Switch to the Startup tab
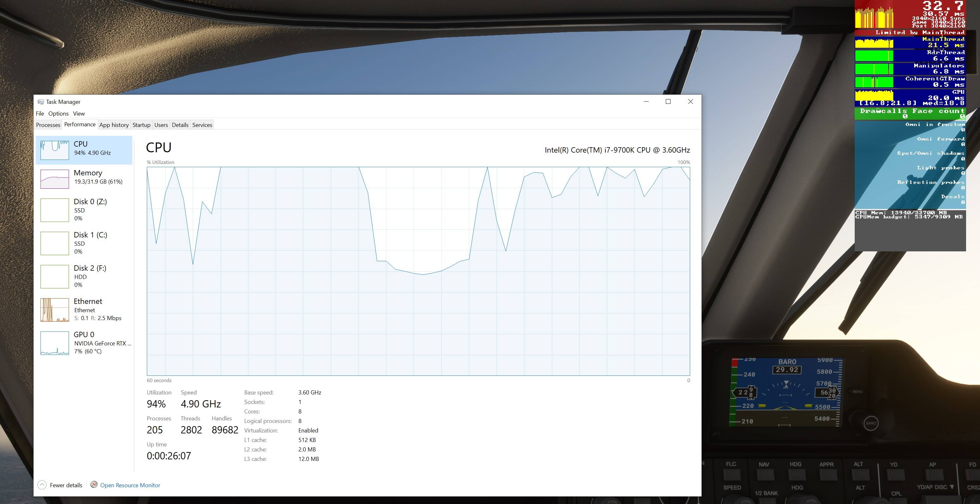The width and height of the screenshot is (980, 504). pyautogui.click(x=141, y=125)
